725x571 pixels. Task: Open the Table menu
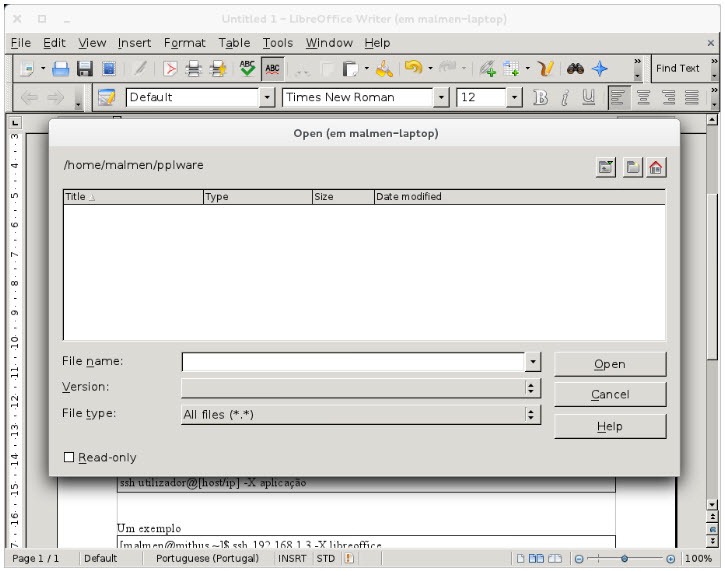coord(234,43)
